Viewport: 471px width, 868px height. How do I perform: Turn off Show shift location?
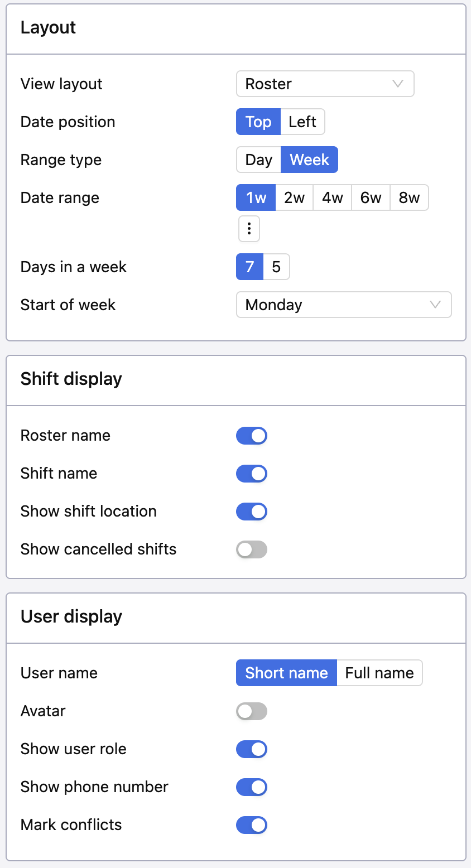coord(252,512)
